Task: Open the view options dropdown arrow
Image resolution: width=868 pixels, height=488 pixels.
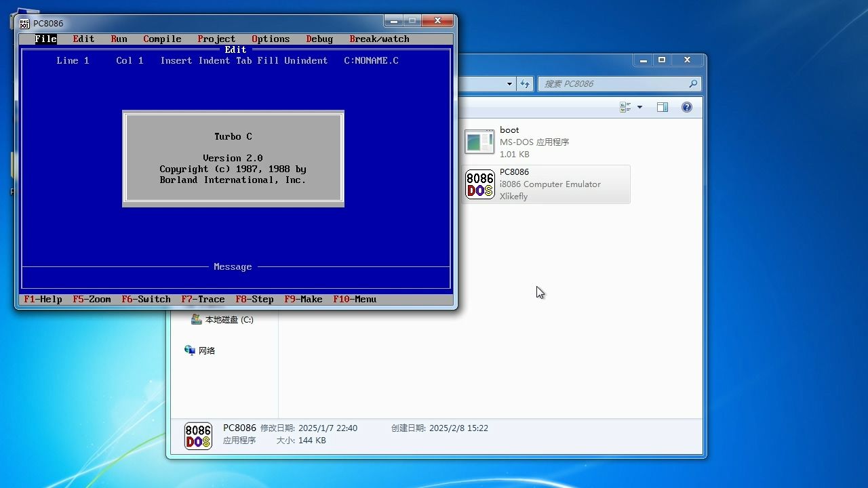Action: [639, 107]
